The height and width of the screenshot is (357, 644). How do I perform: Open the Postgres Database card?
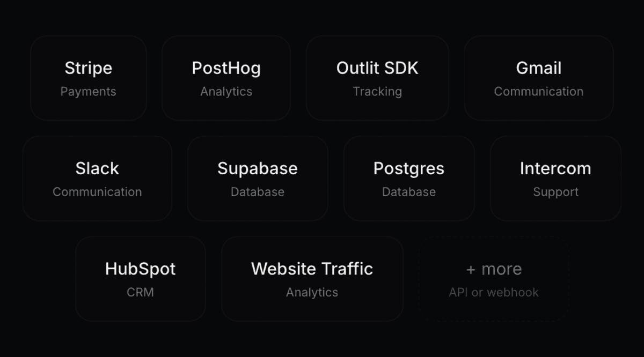point(409,178)
